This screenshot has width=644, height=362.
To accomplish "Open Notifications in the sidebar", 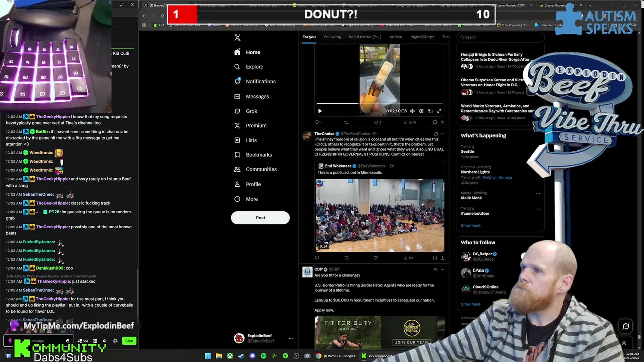I will (255, 81).
